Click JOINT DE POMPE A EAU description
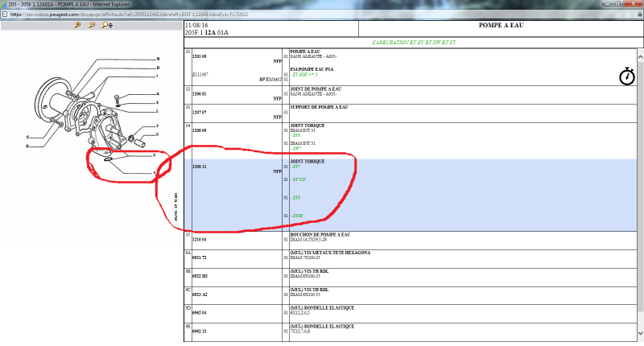The image size is (644, 346). pos(316,89)
